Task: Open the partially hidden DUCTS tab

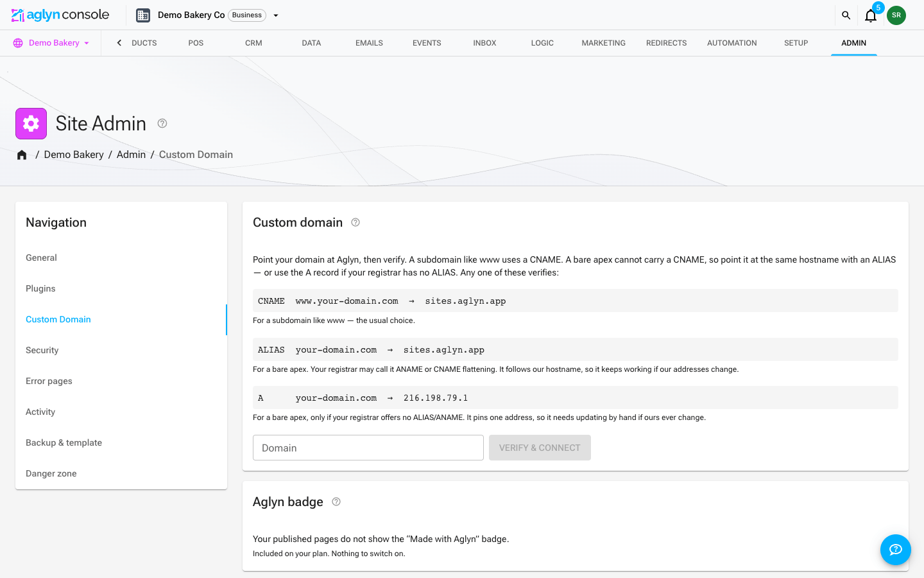Action: [144, 43]
